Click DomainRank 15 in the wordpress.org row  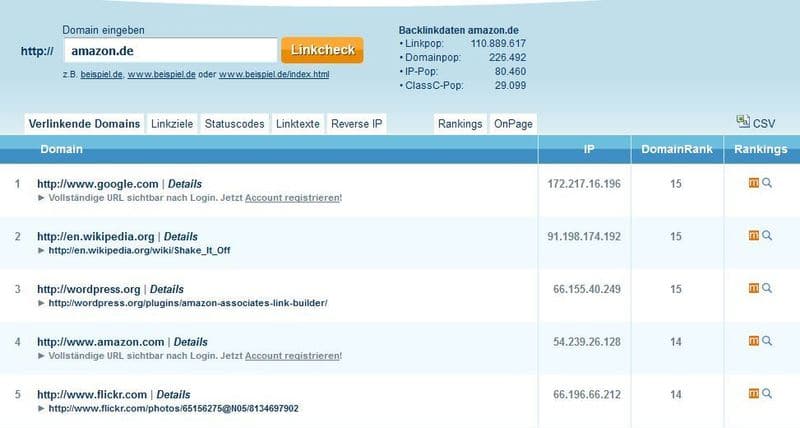pyautogui.click(x=676, y=289)
